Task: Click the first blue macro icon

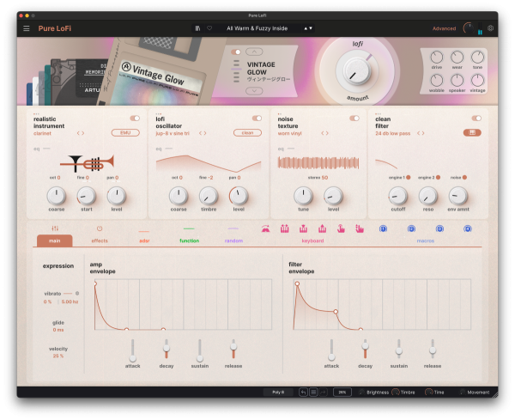Action: tap(382, 228)
